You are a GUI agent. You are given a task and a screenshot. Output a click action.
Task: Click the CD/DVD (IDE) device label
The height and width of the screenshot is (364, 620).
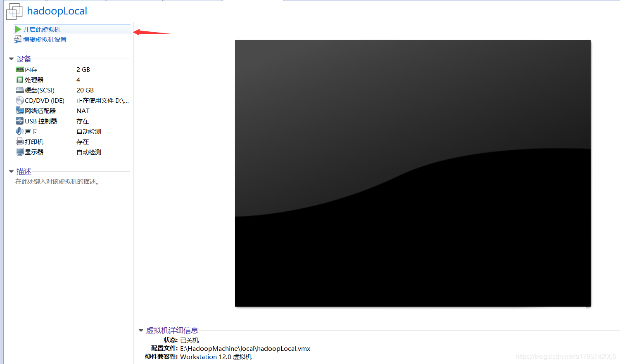pyautogui.click(x=45, y=101)
